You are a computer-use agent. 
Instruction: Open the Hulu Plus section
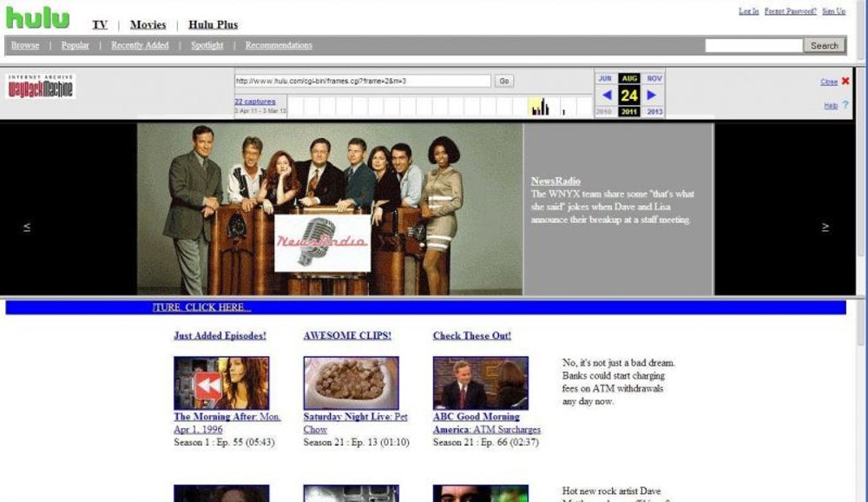tap(214, 24)
